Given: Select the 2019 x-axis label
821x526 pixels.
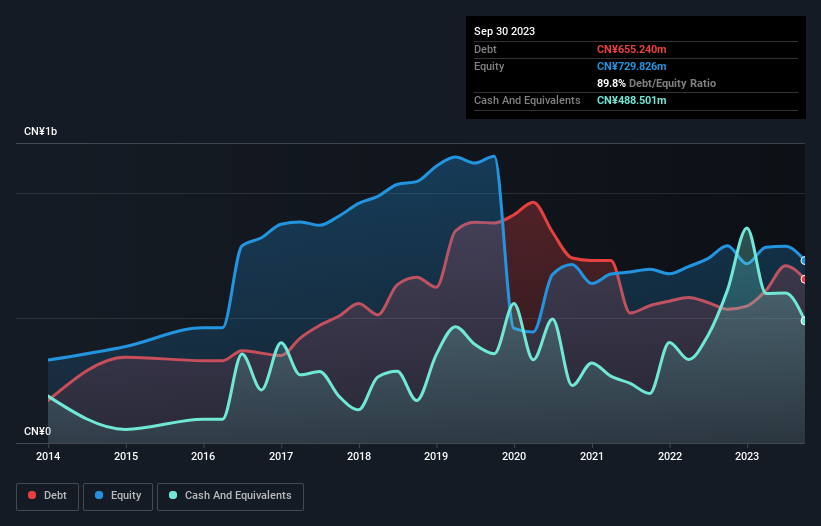Looking at the screenshot, I should (x=436, y=456).
